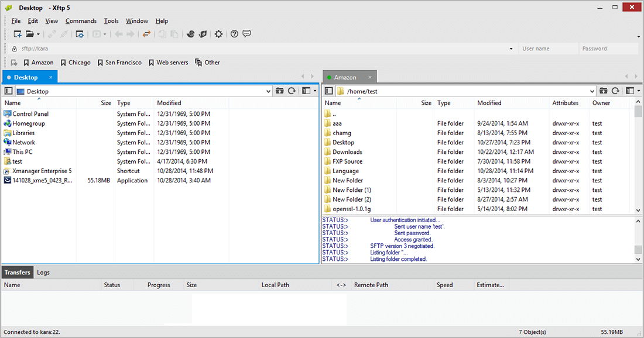Open Options using the gear icon
Image resolution: width=644 pixels, height=338 pixels.
click(218, 35)
